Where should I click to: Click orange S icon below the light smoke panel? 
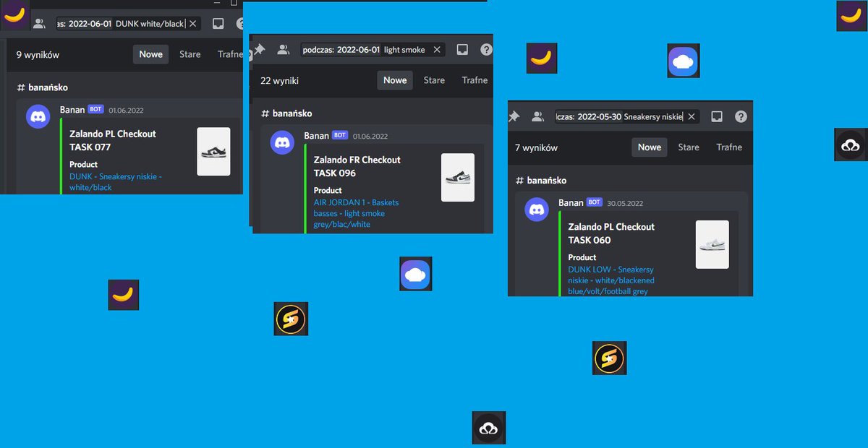291,319
